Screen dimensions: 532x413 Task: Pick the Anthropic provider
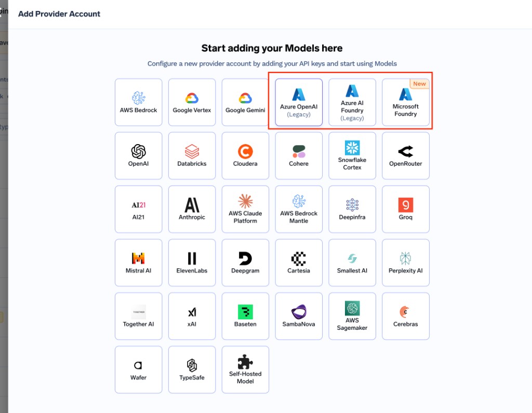coord(192,209)
